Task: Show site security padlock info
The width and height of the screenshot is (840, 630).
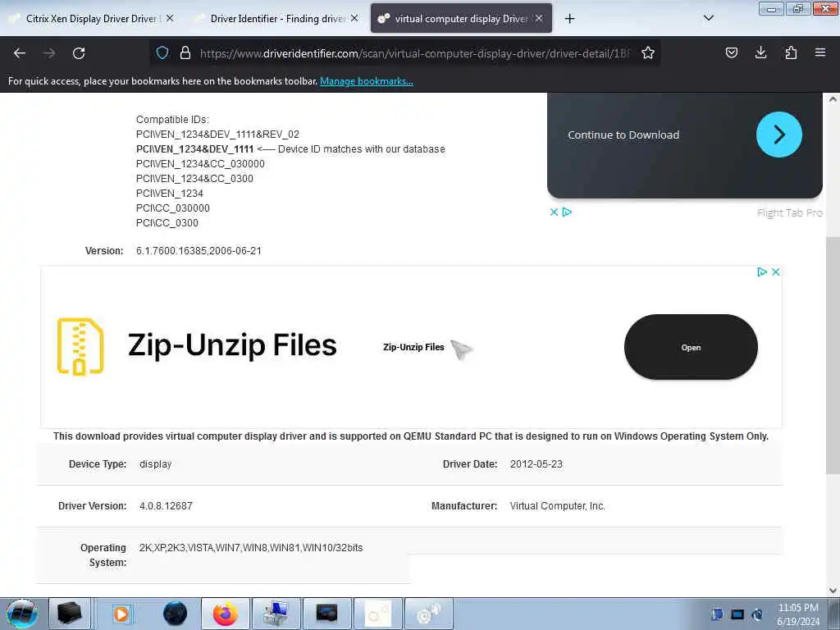Action: 185,52
